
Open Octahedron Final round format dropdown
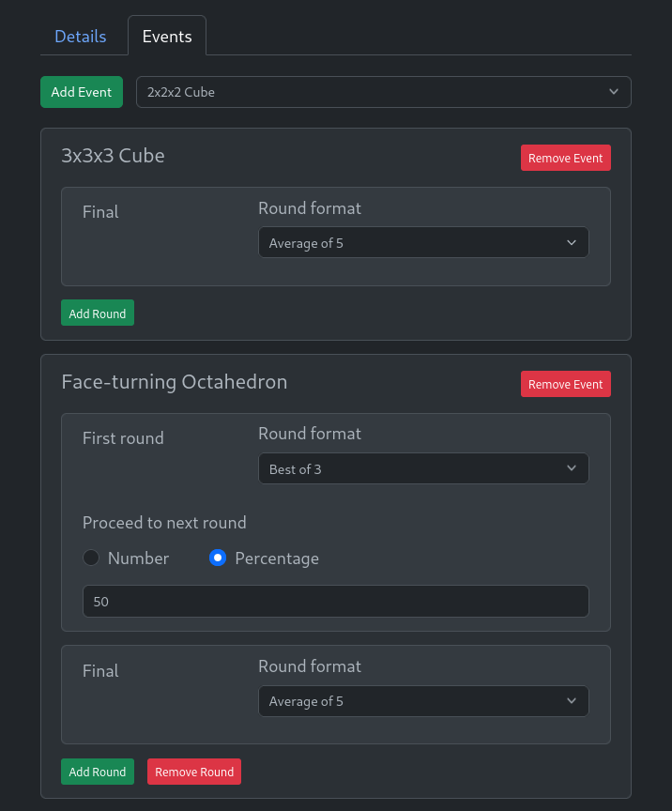[x=423, y=701]
